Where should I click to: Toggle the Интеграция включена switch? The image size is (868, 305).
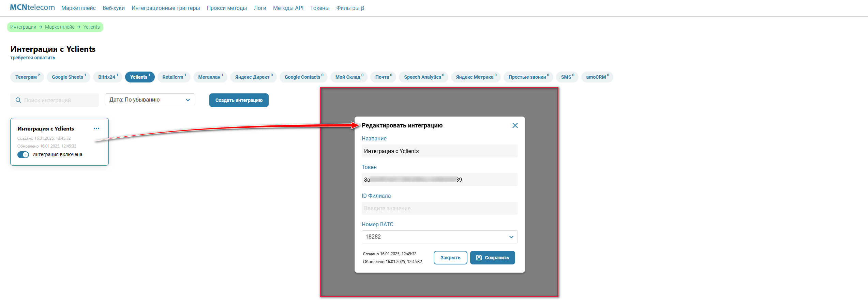[x=23, y=155]
